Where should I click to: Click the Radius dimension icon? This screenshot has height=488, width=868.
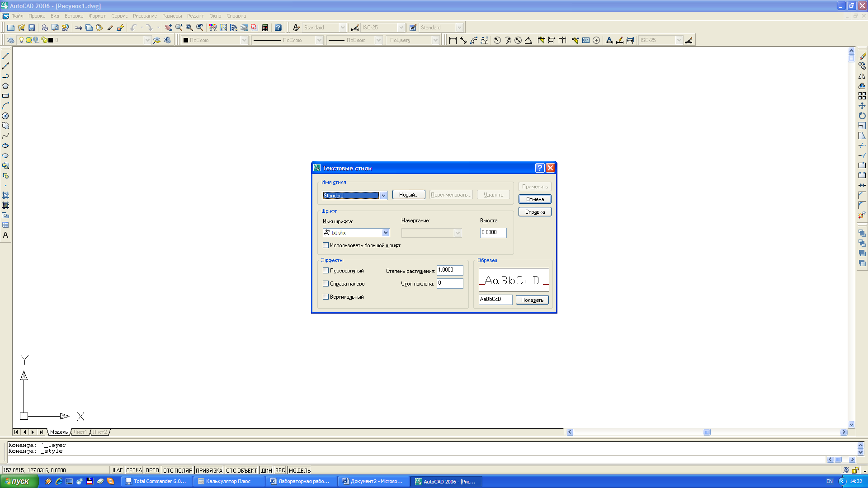[x=497, y=40]
